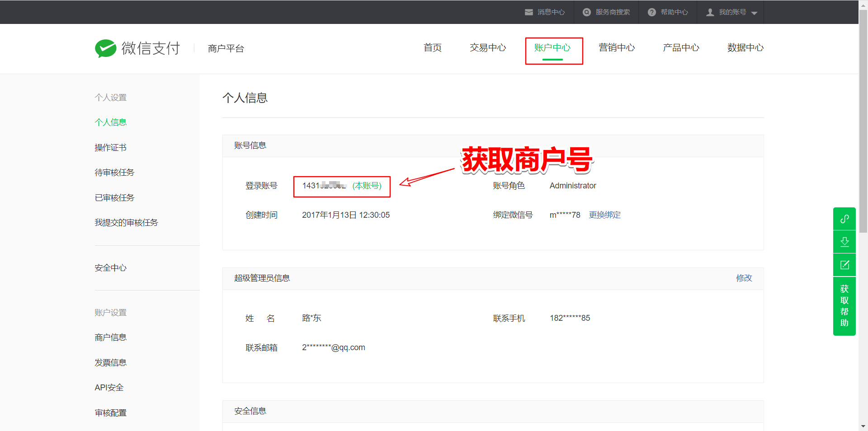The height and width of the screenshot is (431, 868).
Task: Click the creation time 2017年1月13日 12:30:05
Action: click(346, 215)
